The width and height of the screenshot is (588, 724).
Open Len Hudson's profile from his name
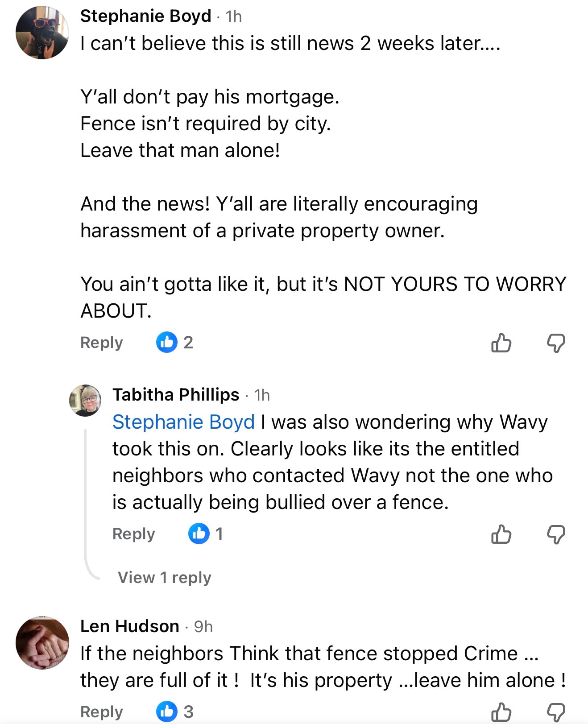129,626
